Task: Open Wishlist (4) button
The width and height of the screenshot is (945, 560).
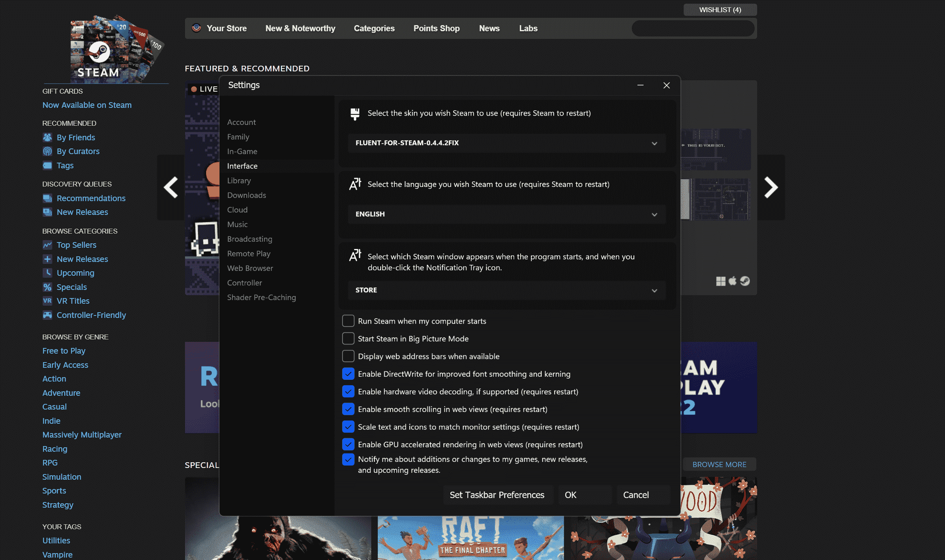Action: [720, 10]
